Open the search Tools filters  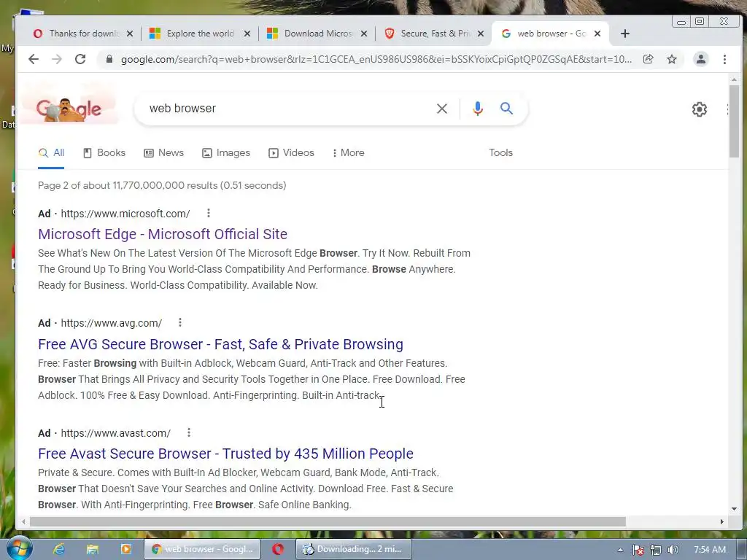(x=500, y=153)
